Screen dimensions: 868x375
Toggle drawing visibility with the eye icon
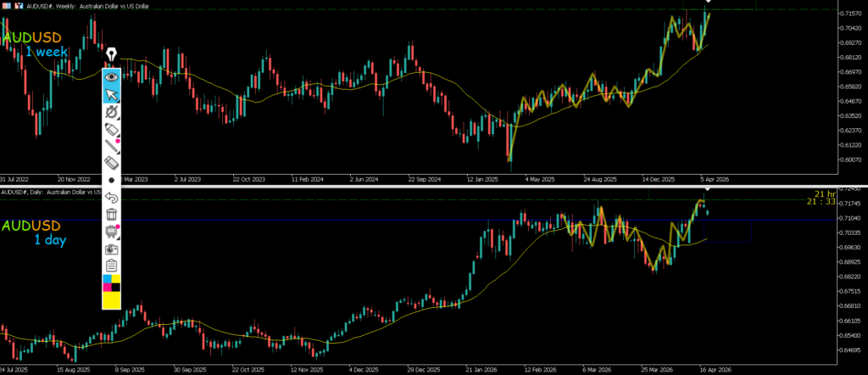coord(111,76)
